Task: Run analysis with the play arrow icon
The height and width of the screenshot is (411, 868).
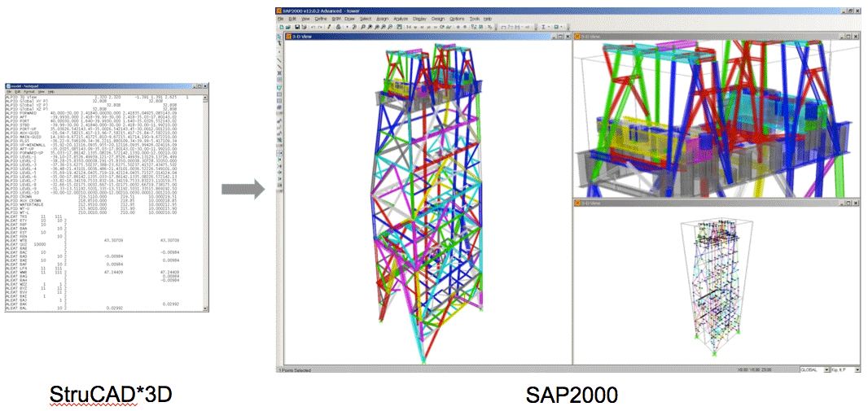Action: [x=347, y=27]
